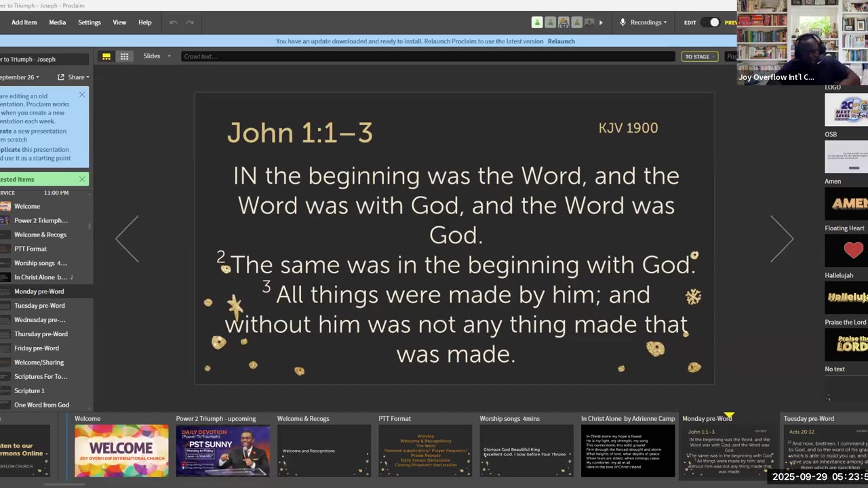Select One Word from God item
The width and height of the screenshot is (868, 488).
click(45, 405)
